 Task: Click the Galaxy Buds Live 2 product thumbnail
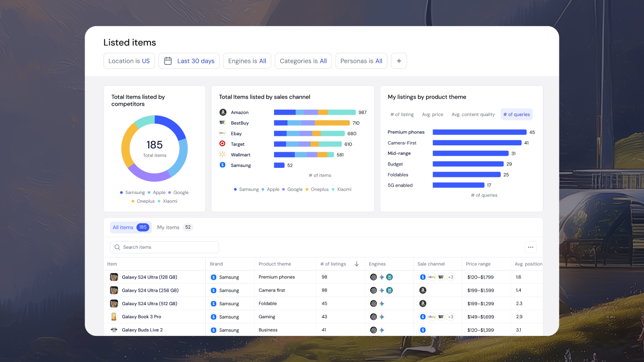[x=114, y=330]
